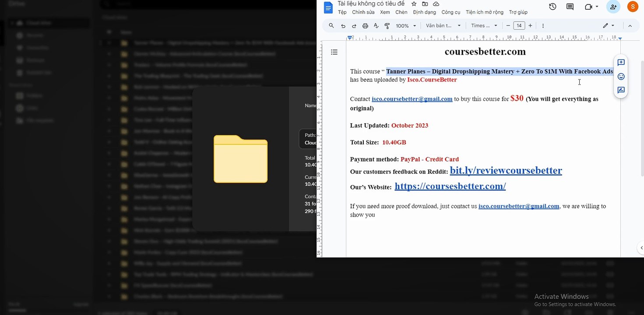Click the move-to-folder icon beside the title

(x=425, y=4)
